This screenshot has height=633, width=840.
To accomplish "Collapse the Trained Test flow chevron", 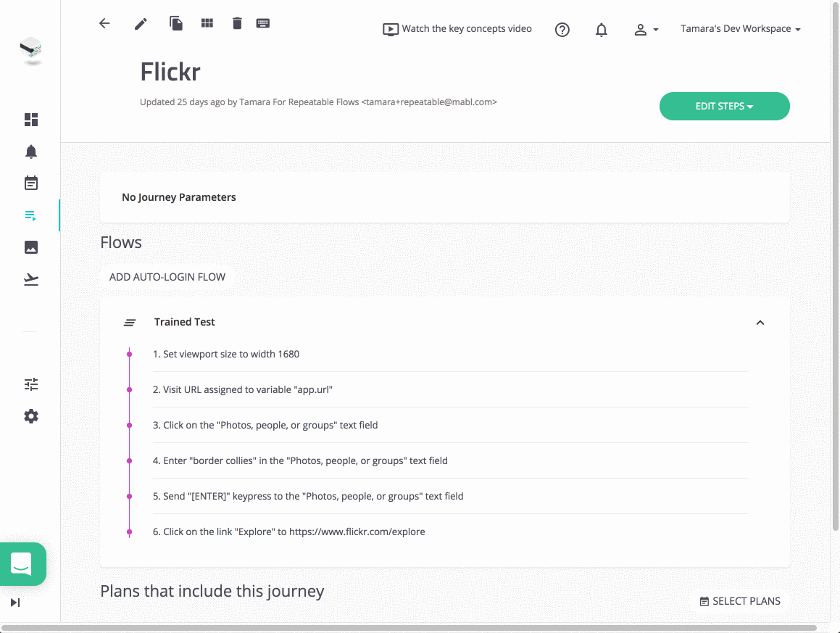I will 760,322.
